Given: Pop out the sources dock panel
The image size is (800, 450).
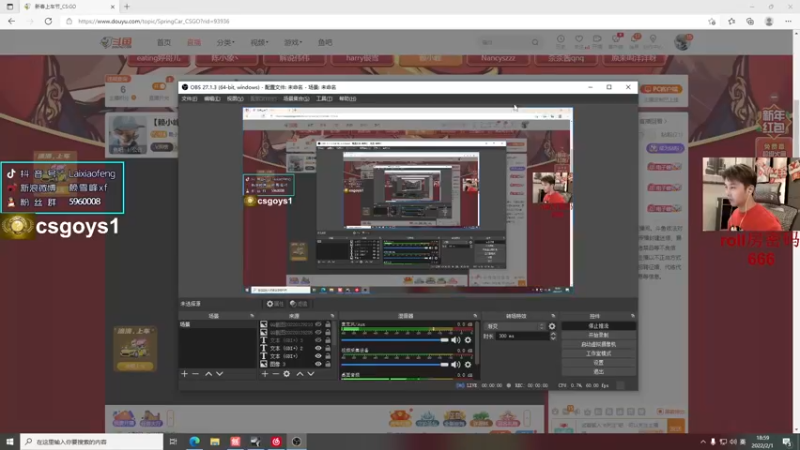Looking at the screenshot, I should coord(332,316).
